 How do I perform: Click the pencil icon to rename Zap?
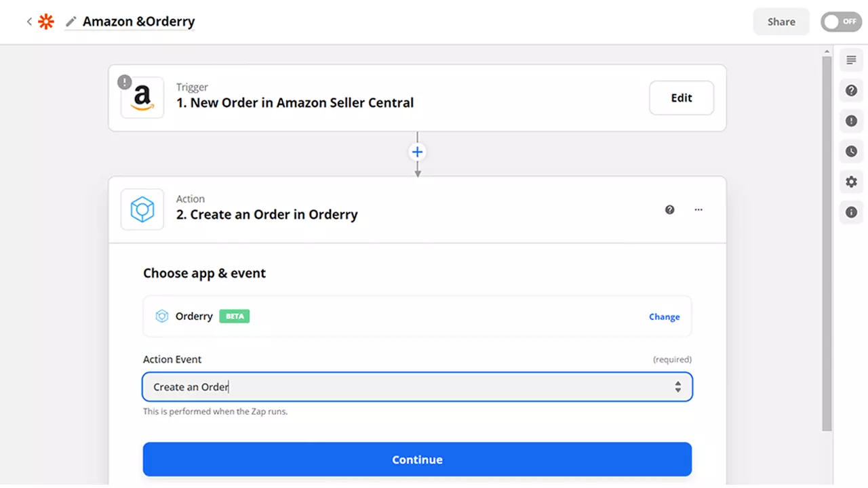click(71, 22)
